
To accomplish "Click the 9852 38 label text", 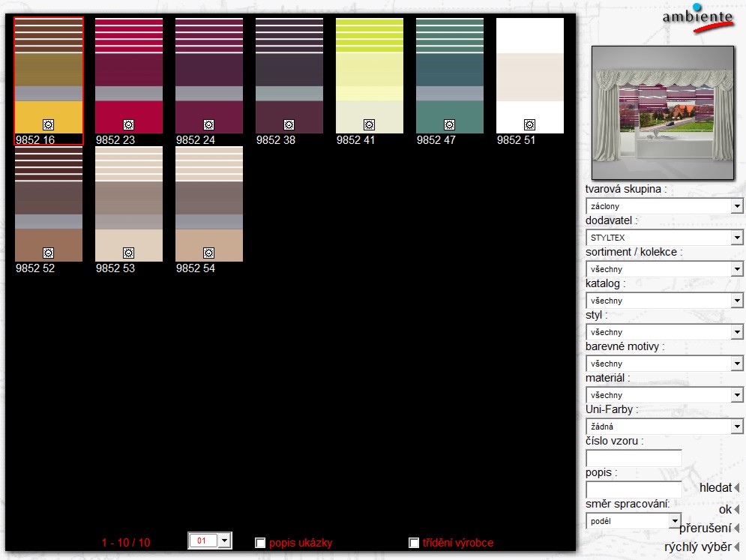I will (275, 140).
